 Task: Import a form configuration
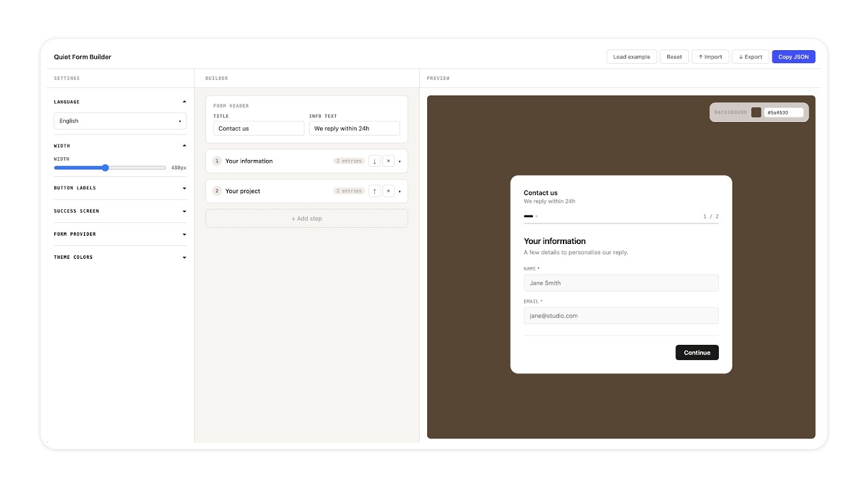(711, 57)
